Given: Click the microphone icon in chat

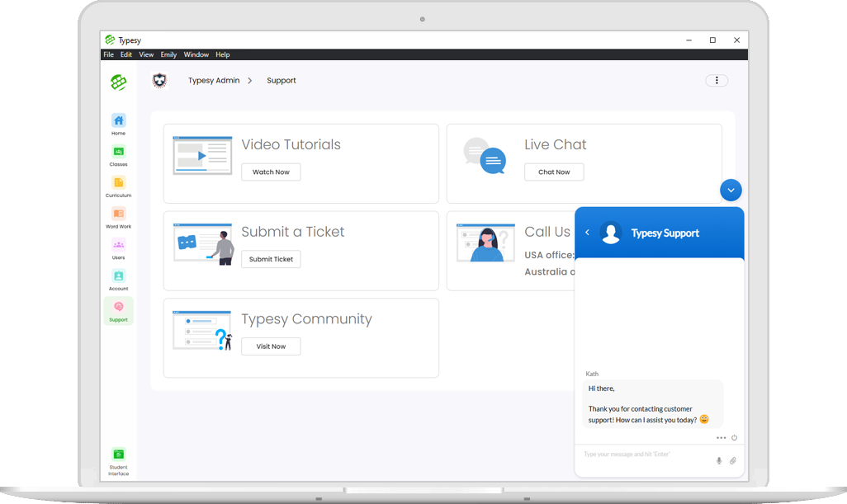Looking at the screenshot, I should coord(719,461).
